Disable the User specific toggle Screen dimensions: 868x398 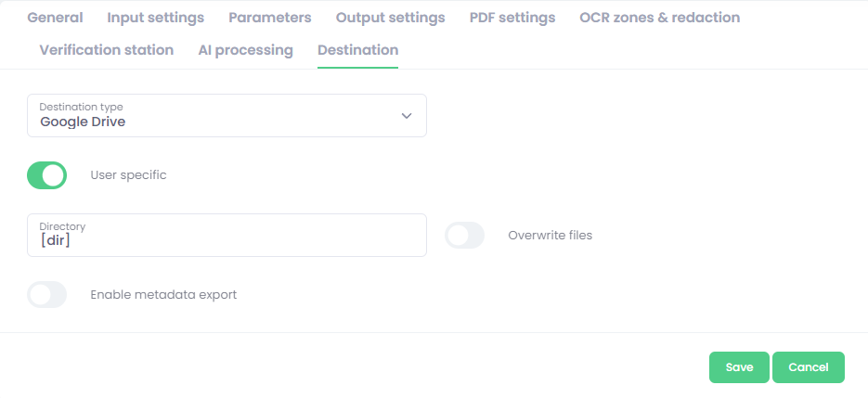(47, 175)
